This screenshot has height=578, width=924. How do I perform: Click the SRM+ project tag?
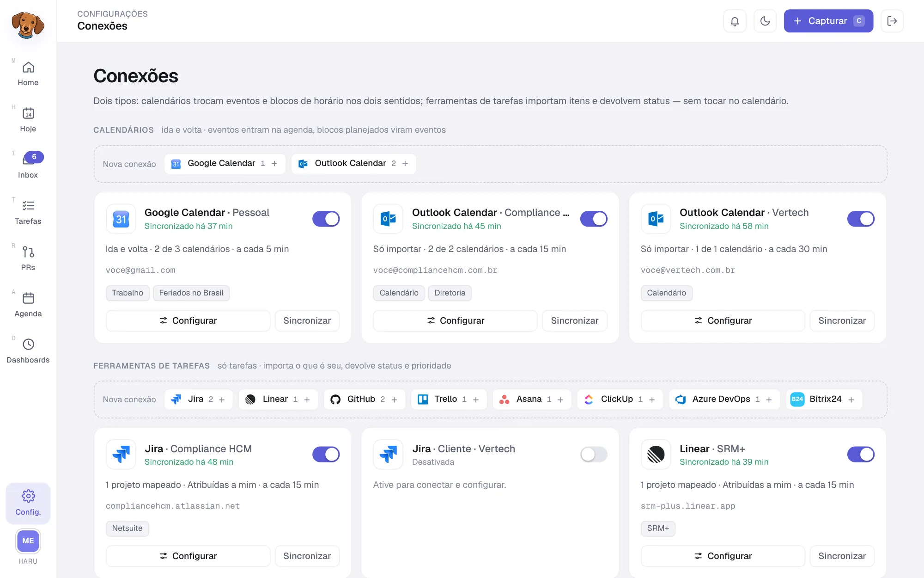[x=658, y=529]
